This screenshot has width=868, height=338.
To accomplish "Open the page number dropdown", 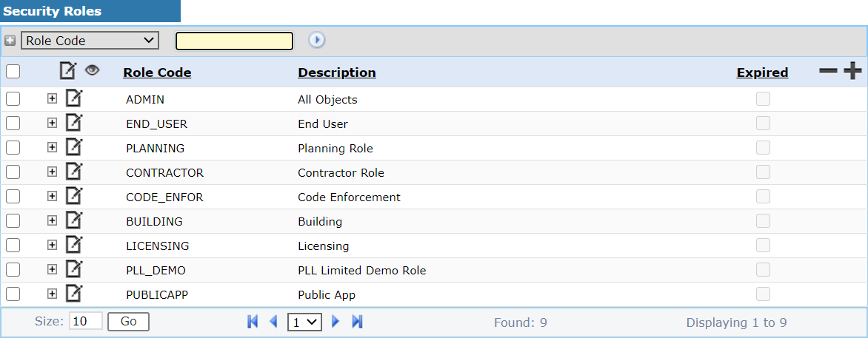I will 304,322.
